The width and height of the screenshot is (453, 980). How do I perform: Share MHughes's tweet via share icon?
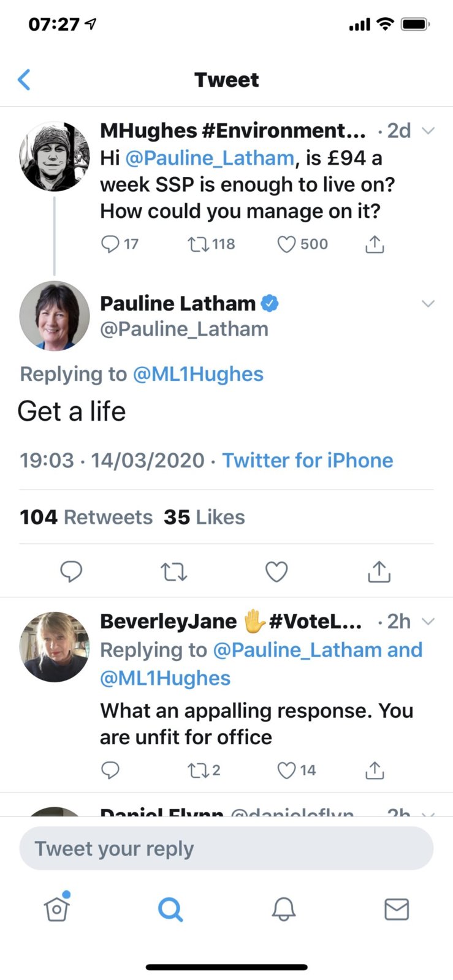tap(375, 244)
